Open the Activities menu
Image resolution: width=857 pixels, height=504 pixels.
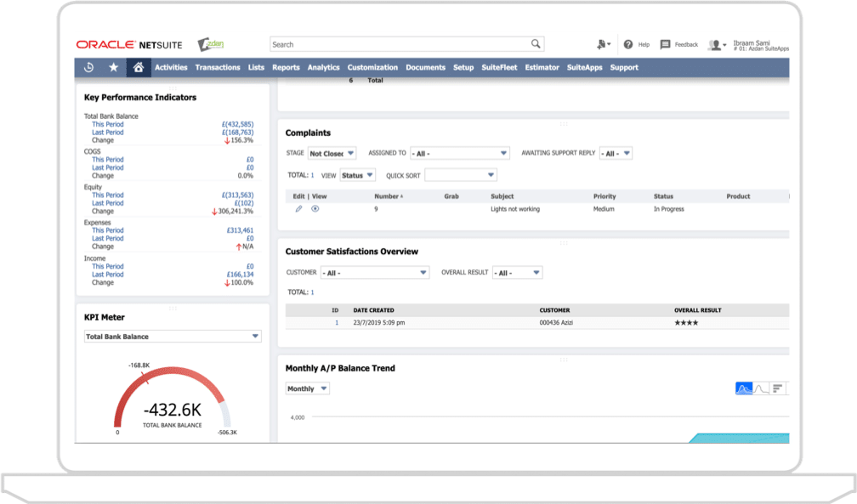point(171,67)
